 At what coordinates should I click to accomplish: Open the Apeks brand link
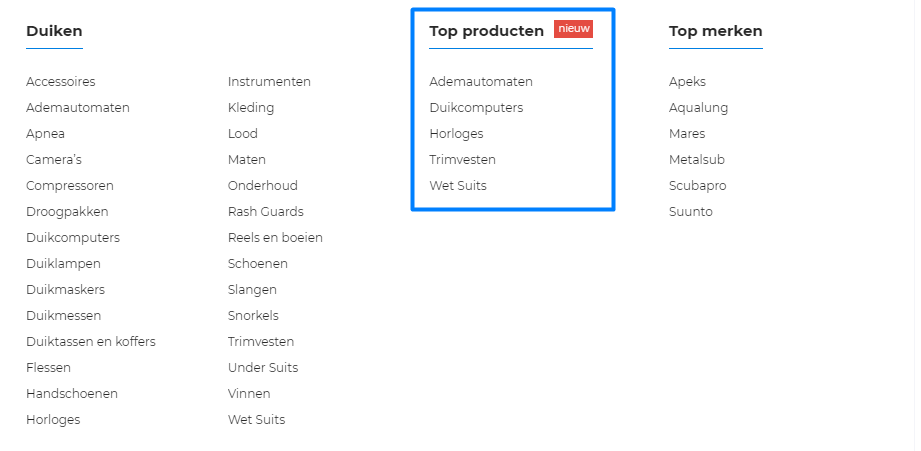tap(687, 82)
